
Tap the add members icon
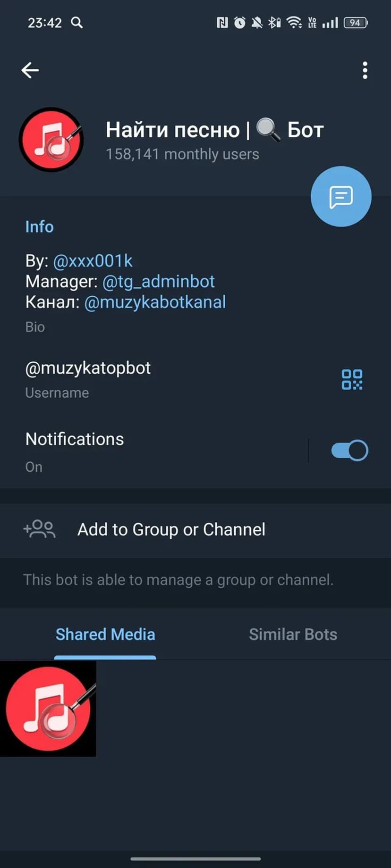pyautogui.click(x=40, y=529)
